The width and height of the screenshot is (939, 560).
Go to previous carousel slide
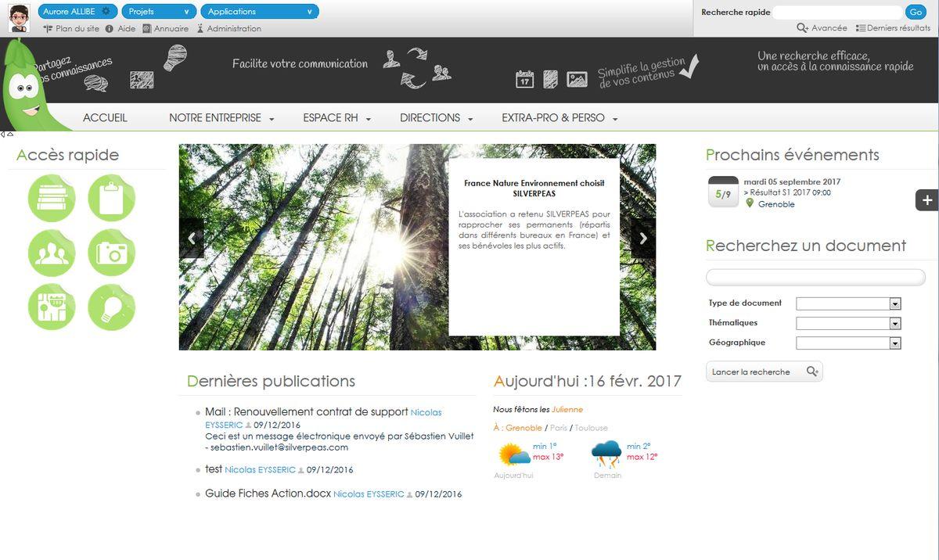[192, 239]
